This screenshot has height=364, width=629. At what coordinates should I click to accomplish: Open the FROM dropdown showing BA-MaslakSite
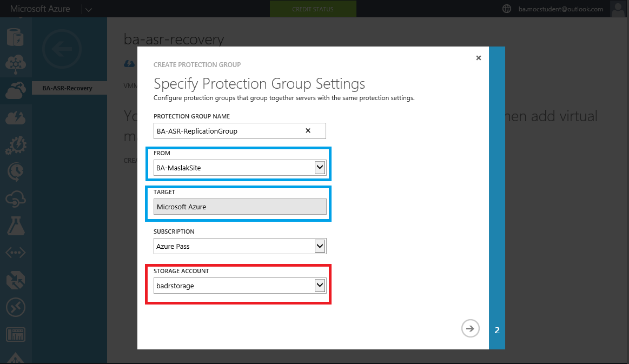240,168
